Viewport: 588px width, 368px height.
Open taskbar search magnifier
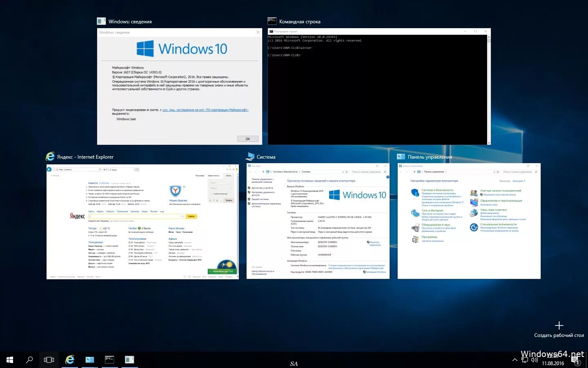click(x=29, y=360)
